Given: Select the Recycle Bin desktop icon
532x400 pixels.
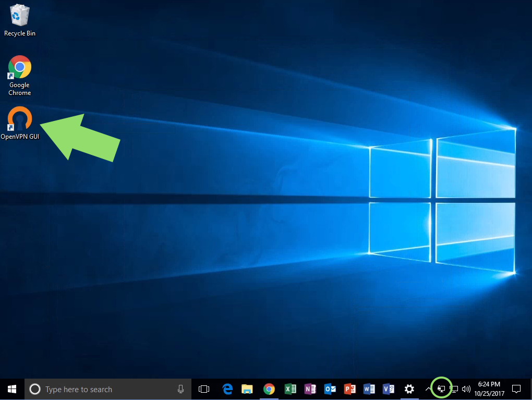Looking at the screenshot, I should tap(20, 20).
